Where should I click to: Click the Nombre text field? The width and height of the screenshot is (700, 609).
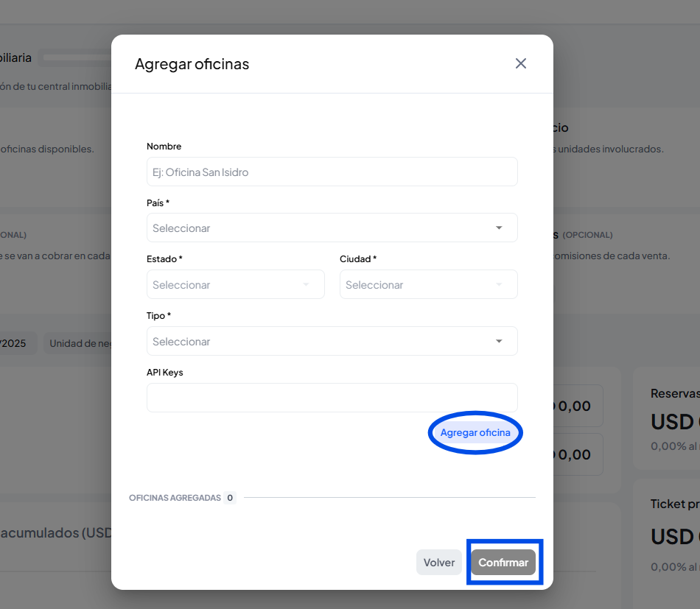(332, 172)
